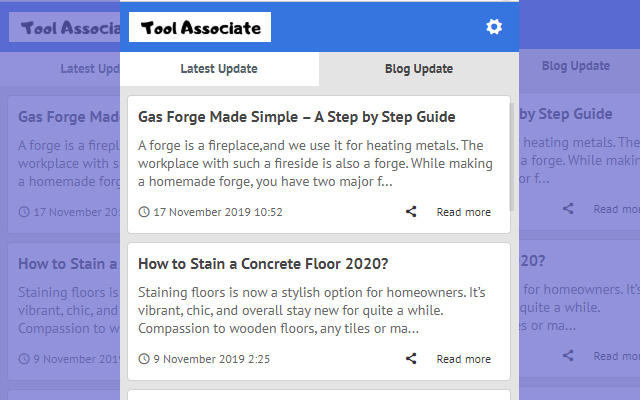The height and width of the screenshot is (400, 640).
Task: Click the Tool Associate logo
Action: tap(201, 27)
